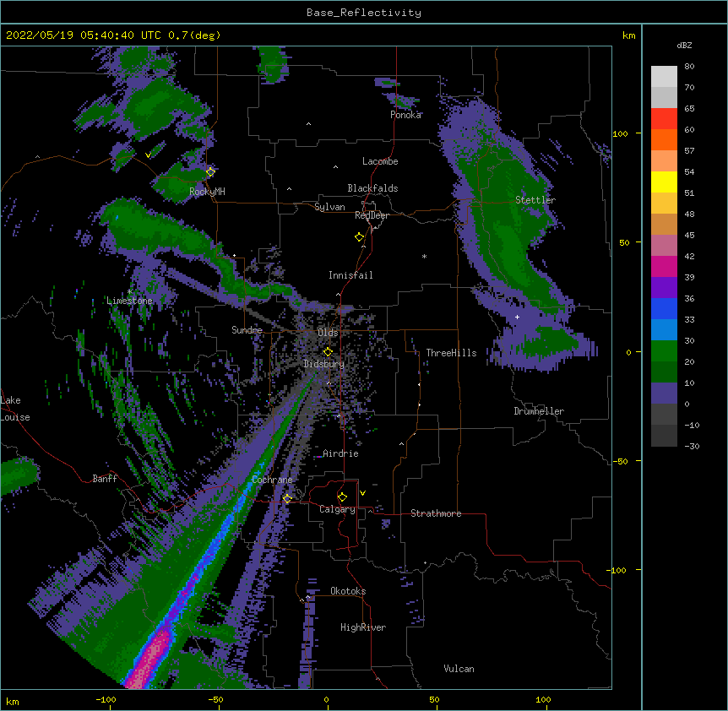Click the dBZ legend heading
Viewport: 728px width, 711px height.
(684, 45)
